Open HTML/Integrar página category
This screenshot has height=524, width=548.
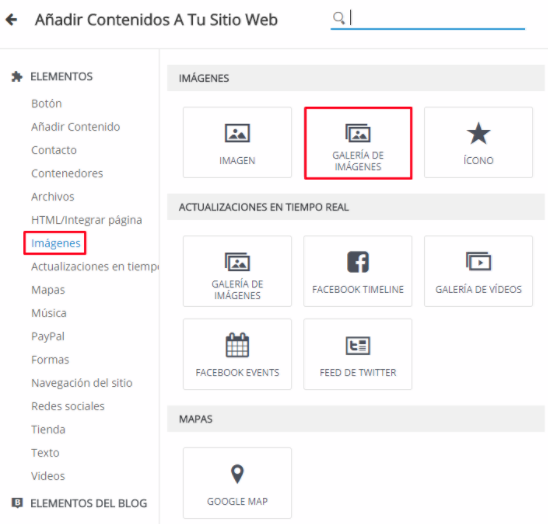(x=87, y=220)
